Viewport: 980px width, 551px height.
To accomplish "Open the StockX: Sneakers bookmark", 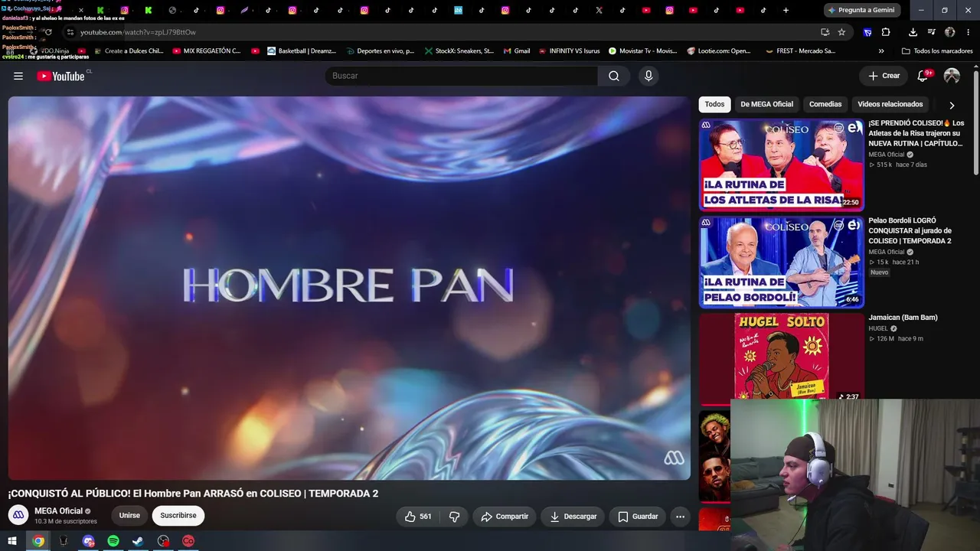I will [459, 51].
